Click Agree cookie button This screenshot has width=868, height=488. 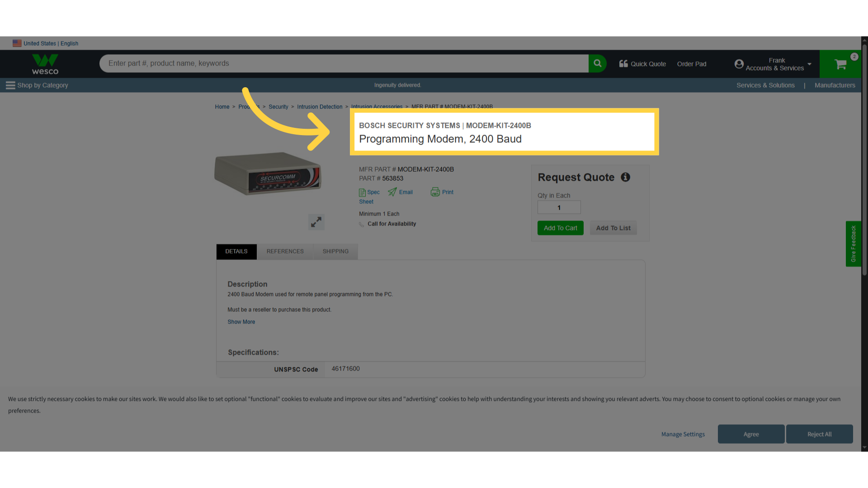(x=751, y=434)
